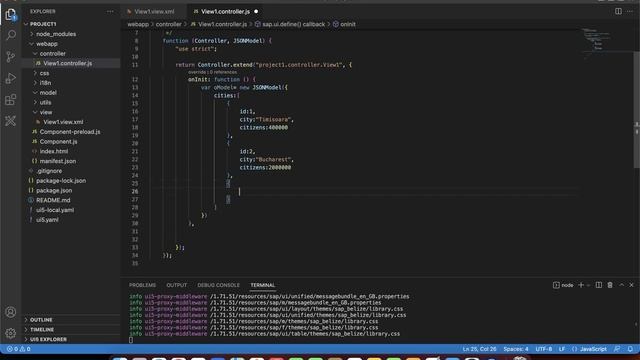Open the Manage gear icon
The height and width of the screenshot is (360, 640).
11,333
